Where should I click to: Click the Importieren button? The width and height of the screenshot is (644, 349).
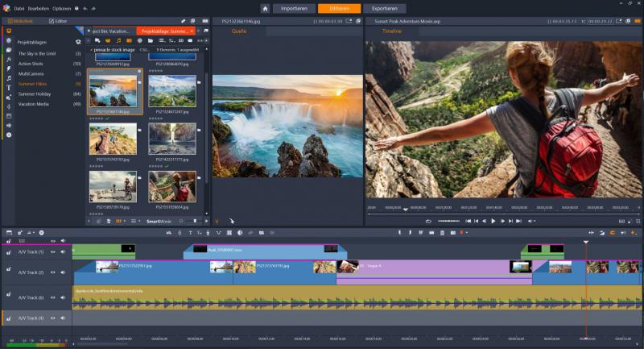coord(295,8)
